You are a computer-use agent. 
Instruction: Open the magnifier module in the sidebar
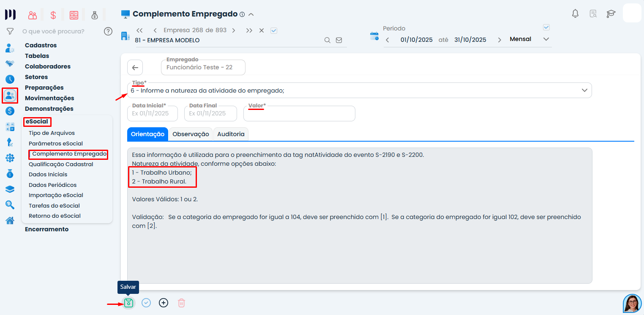(x=10, y=205)
